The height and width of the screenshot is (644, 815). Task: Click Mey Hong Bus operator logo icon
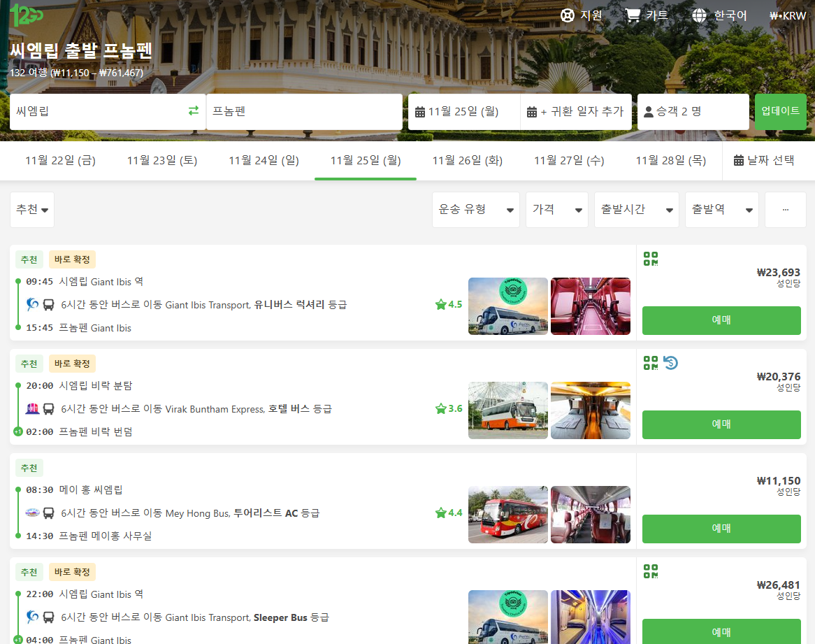(x=32, y=513)
